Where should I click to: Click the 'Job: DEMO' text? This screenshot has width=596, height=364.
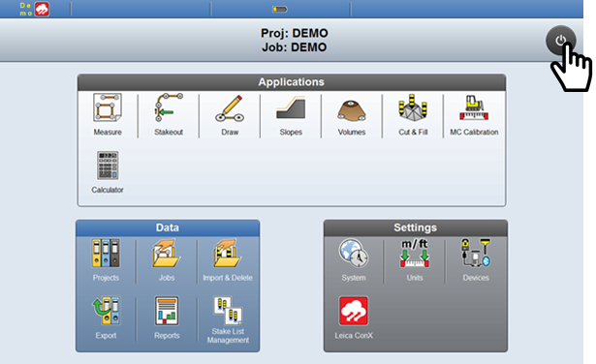pos(295,47)
